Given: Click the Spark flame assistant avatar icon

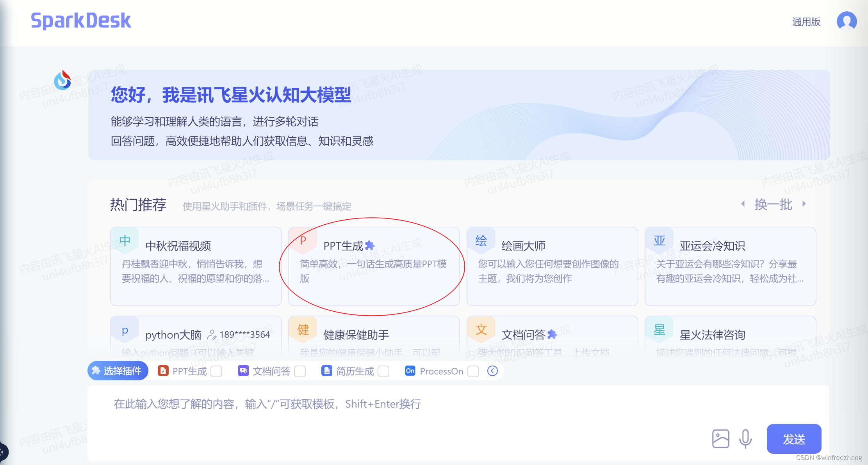Looking at the screenshot, I should tap(62, 80).
